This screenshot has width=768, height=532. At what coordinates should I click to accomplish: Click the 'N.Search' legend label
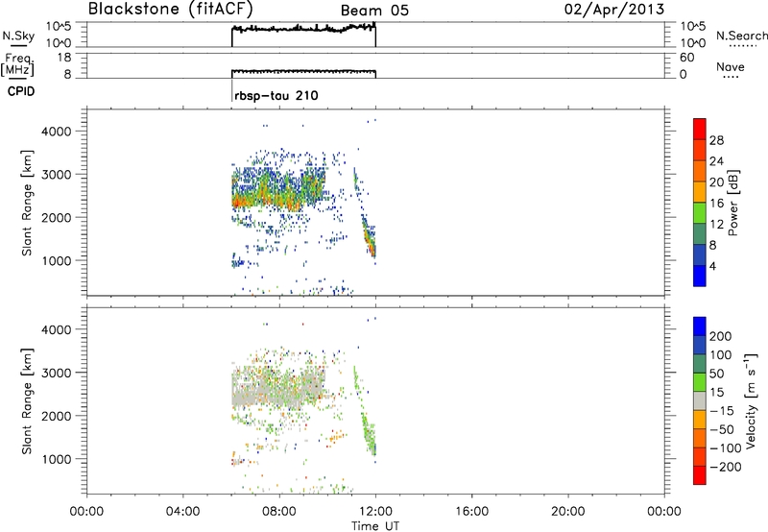click(x=741, y=36)
